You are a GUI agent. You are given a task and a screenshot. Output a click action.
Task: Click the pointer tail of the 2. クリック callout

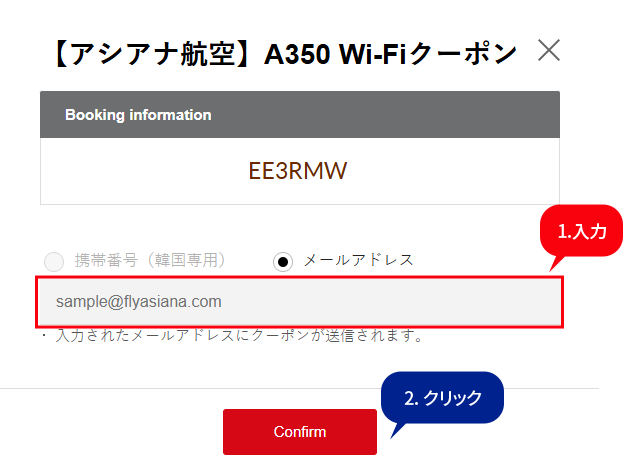[396, 428]
